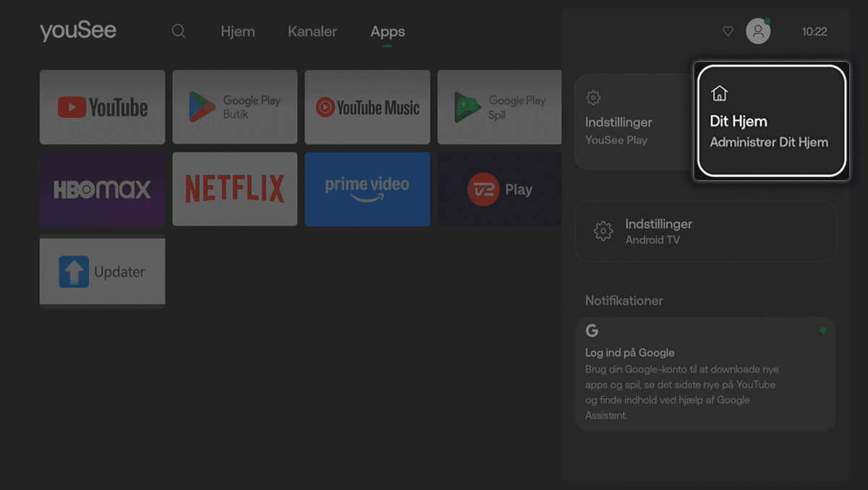This screenshot has height=490, width=868.
Task: Select the Apps tab
Action: 388,32
